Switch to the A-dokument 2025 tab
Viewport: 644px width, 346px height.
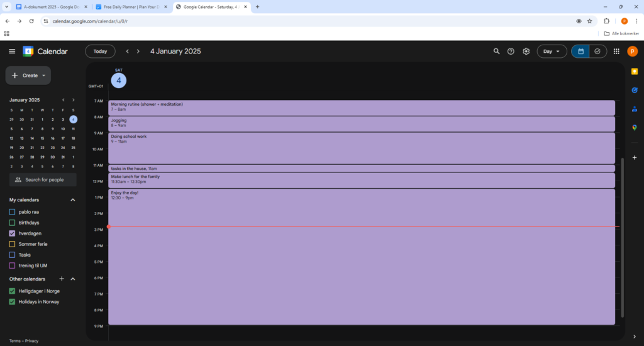tap(49, 7)
